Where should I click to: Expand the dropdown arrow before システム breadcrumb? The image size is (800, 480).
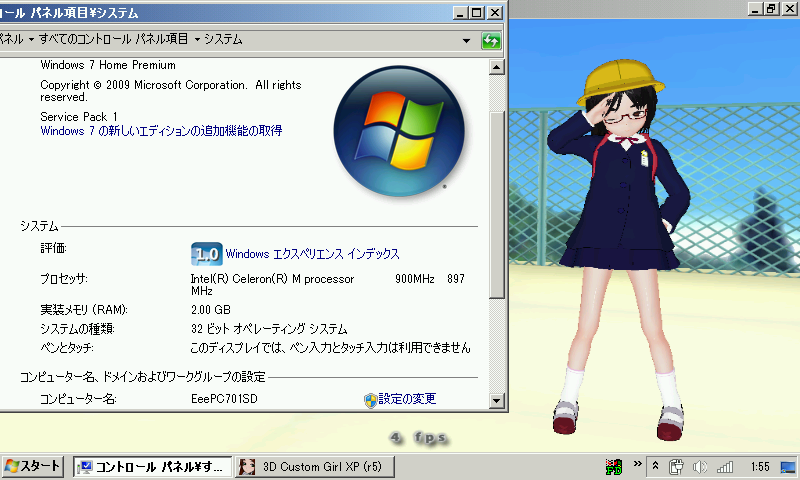pyautogui.click(x=196, y=39)
